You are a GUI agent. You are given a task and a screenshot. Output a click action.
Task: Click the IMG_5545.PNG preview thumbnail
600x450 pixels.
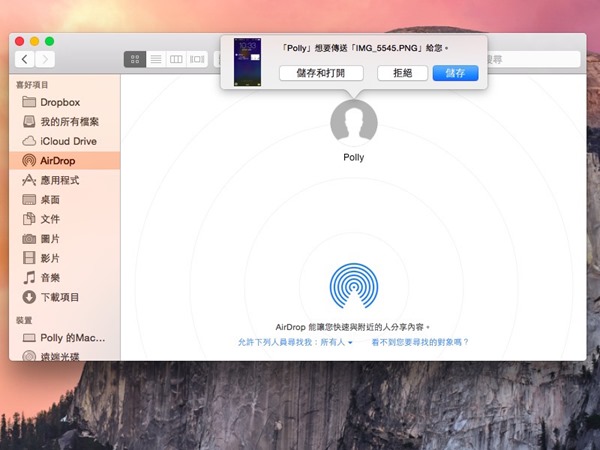(247, 62)
